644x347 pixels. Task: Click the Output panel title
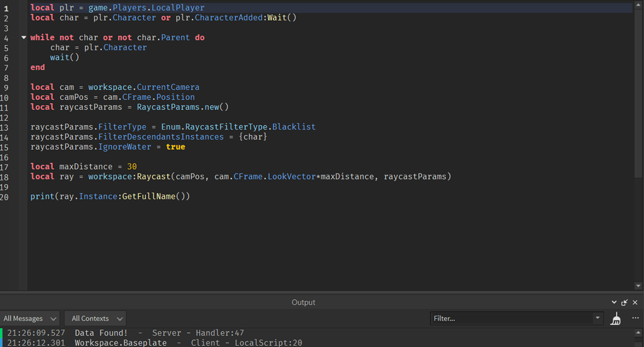(x=304, y=302)
